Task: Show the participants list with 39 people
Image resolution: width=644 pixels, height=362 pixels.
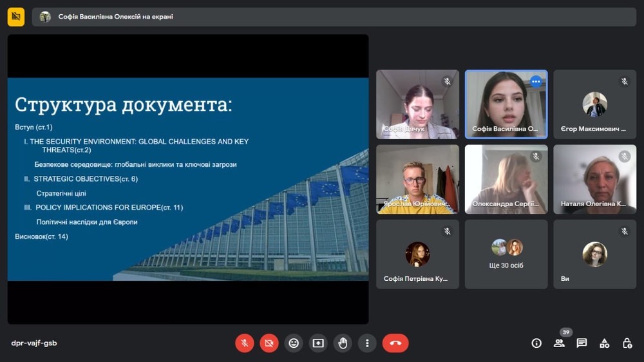Action: pyautogui.click(x=559, y=343)
